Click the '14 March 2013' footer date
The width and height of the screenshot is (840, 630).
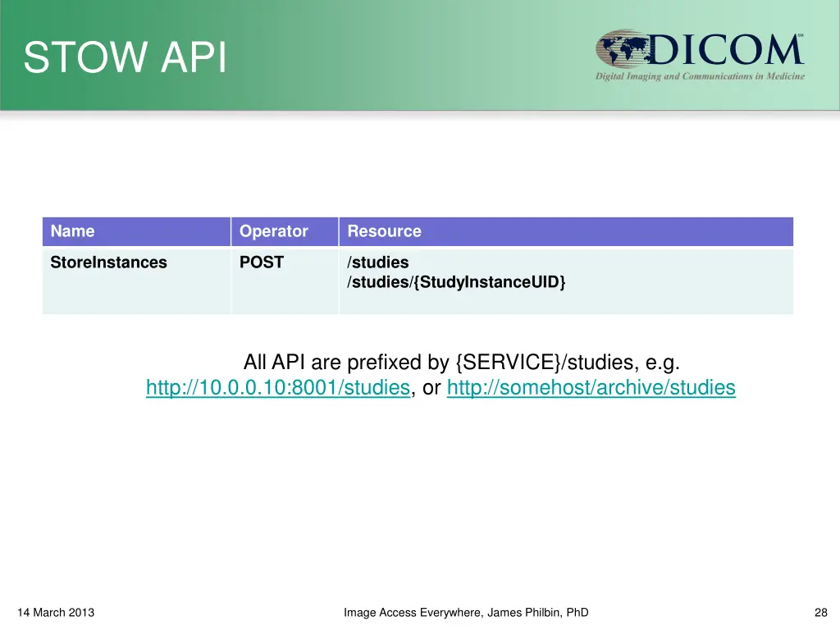coord(56,612)
